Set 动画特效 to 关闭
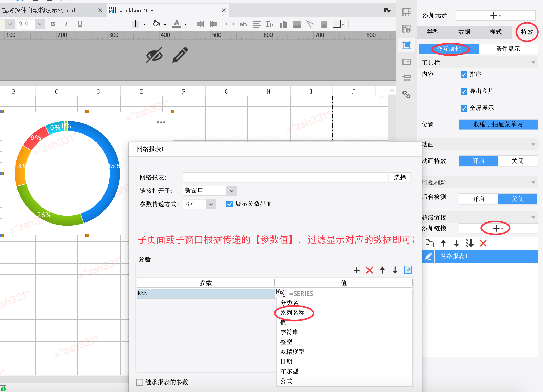The width and height of the screenshot is (543, 392). tap(518, 161)
